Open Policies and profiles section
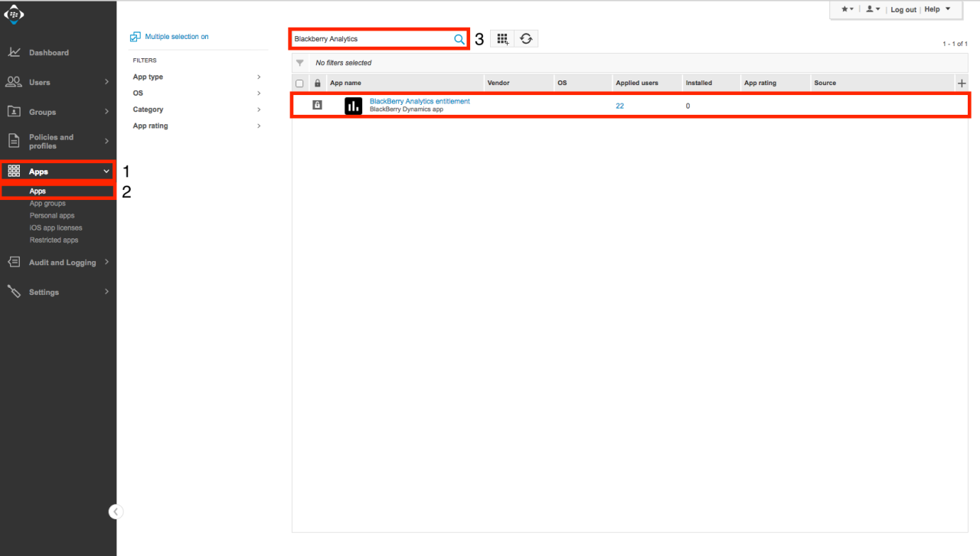Viewport: 980px width, 556px height. (x=51, y=142)
